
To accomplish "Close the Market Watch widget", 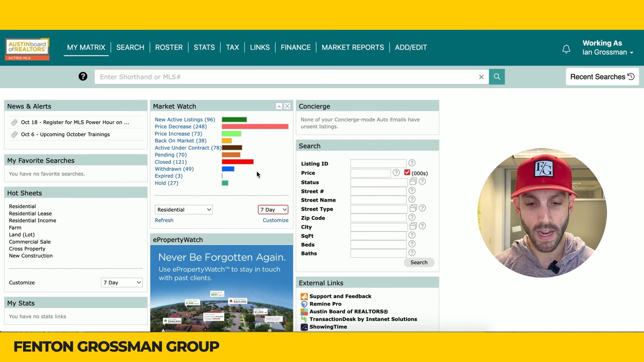I will coord(287,106).
